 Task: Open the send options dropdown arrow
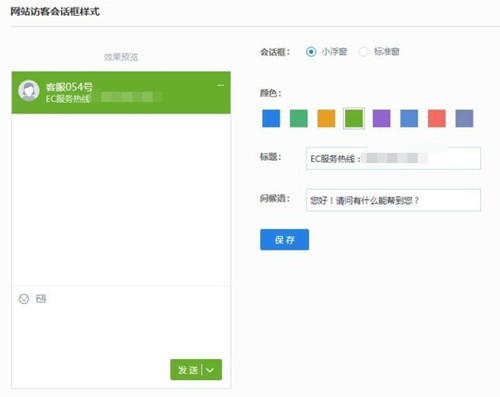(210, 370)
